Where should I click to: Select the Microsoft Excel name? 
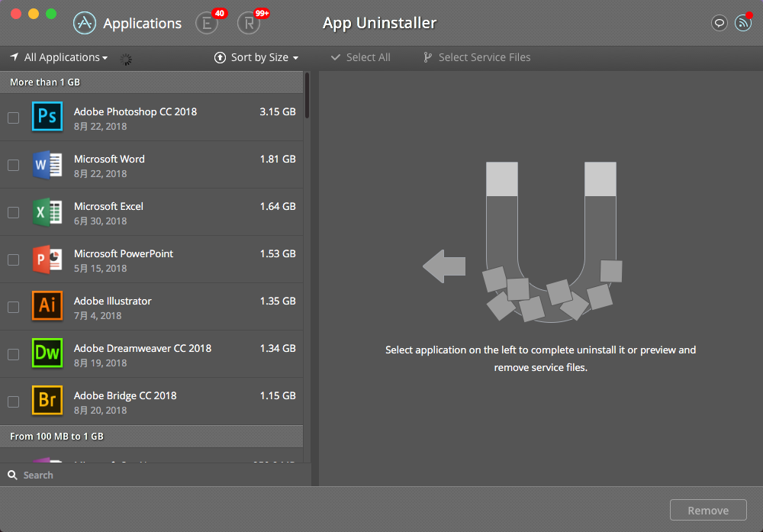click(108, 206)
